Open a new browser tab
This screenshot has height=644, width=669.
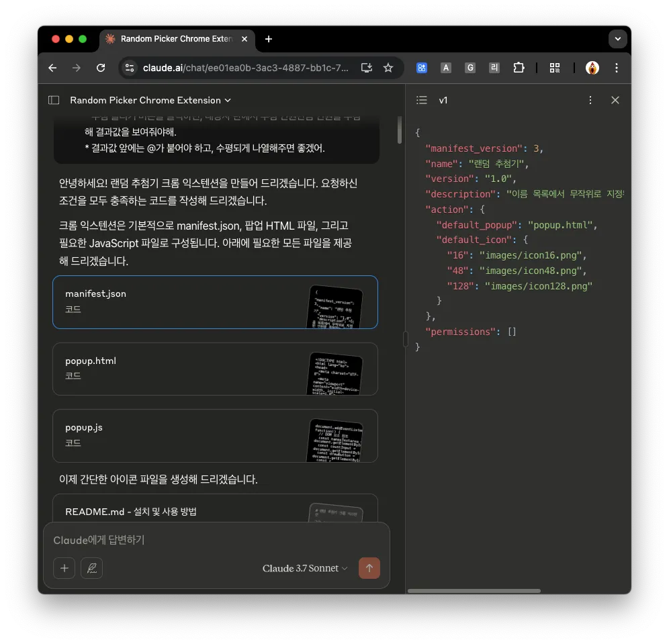(269, 39)
